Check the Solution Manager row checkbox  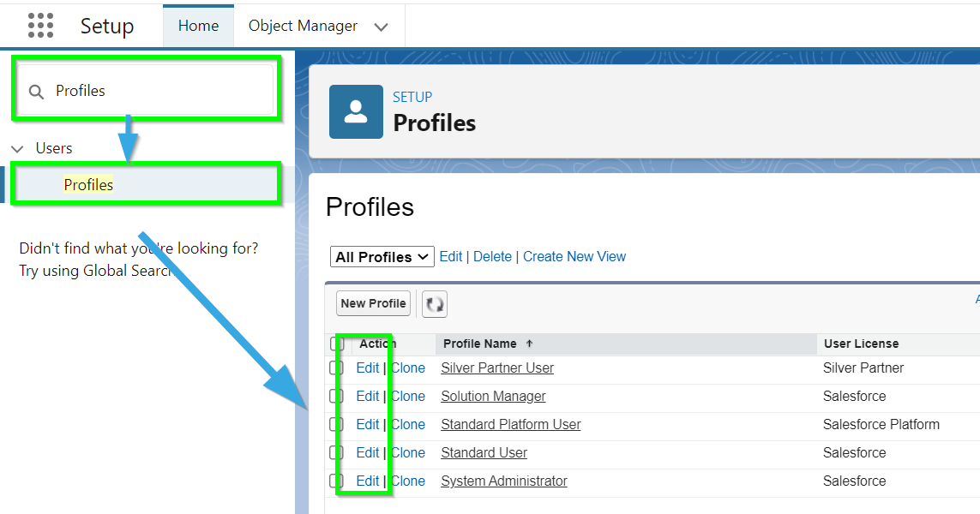pyautogui.click(x=336, y=396)
